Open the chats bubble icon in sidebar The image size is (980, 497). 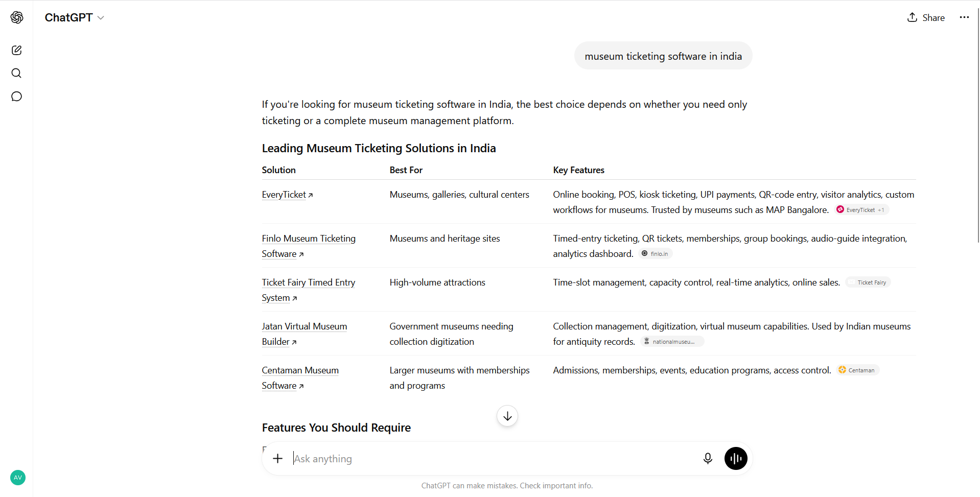[16, 97]
